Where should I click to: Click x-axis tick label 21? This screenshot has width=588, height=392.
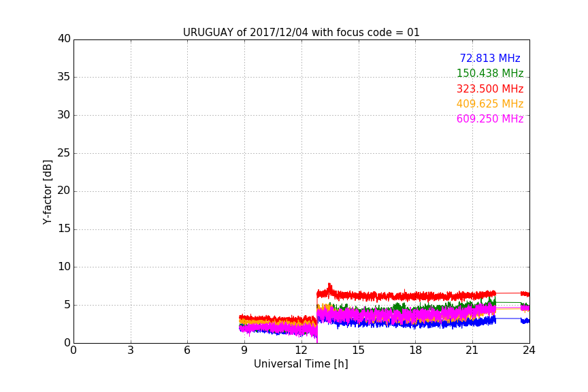pos(472,350)
